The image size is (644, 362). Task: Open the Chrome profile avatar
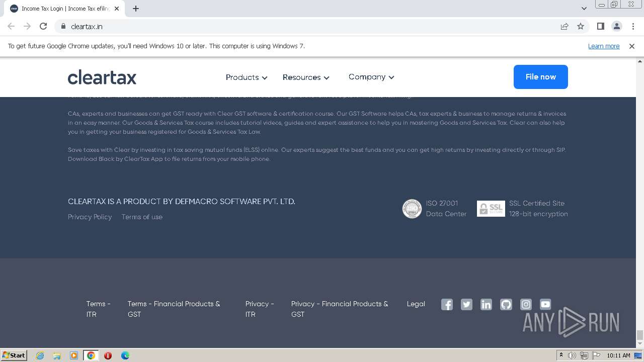[x=616, y=26]
